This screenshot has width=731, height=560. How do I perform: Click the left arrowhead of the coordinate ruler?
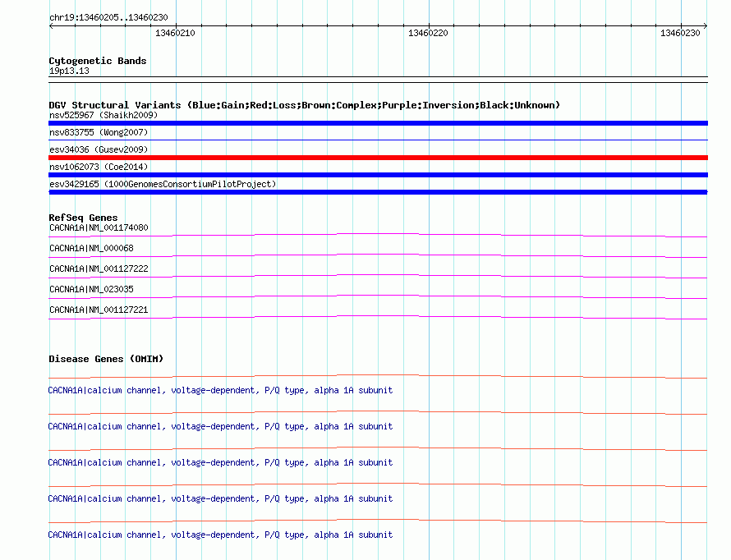click(x=51, y=26)
